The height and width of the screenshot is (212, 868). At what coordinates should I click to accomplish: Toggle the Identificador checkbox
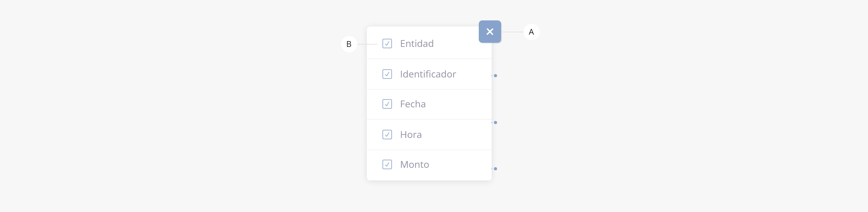pos(387,74)
